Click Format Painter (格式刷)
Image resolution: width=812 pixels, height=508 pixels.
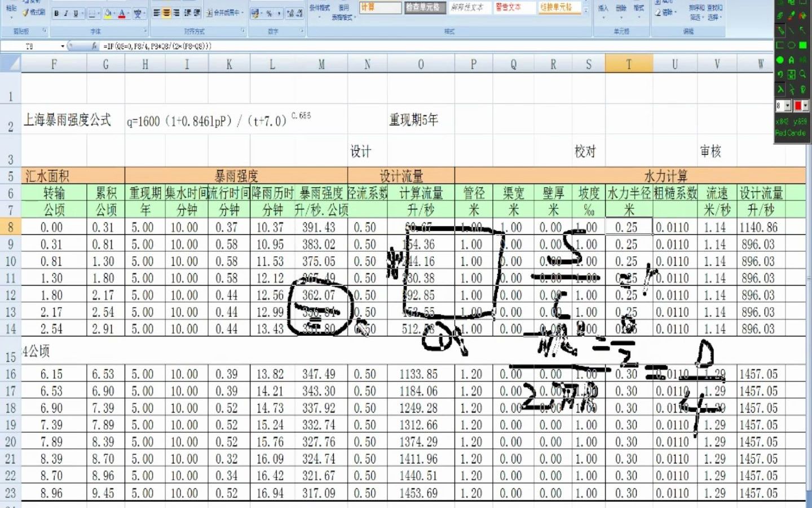34,12
